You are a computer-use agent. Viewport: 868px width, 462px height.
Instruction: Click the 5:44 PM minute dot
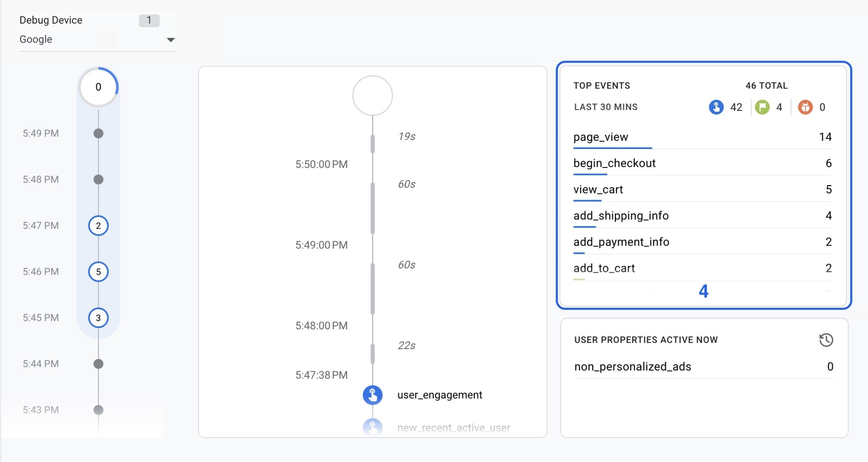pyautogui.click(x=98, y=364)
